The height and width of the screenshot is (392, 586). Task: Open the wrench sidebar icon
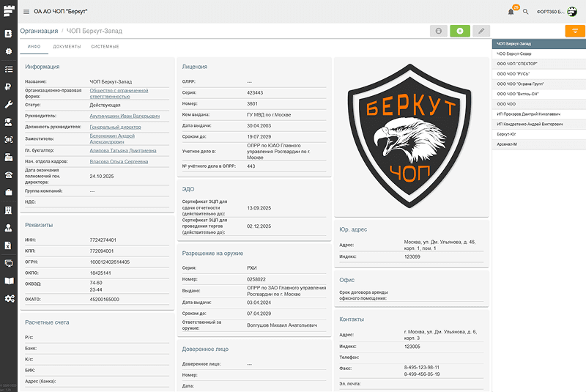9,105
